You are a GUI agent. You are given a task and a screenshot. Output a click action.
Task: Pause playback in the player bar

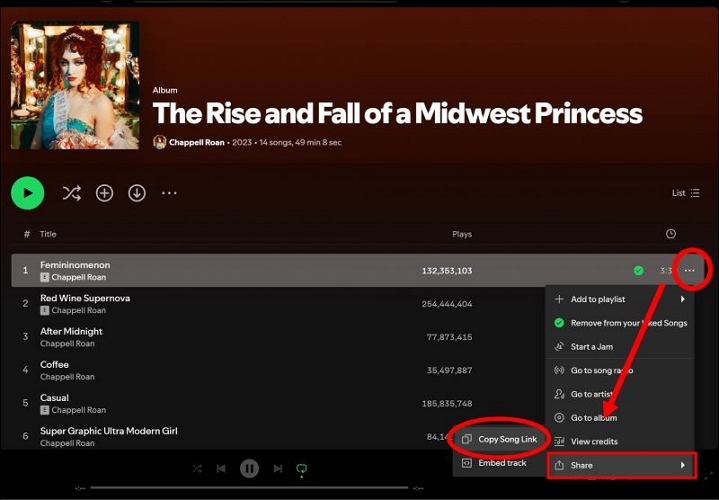click(x=249, y=468)
